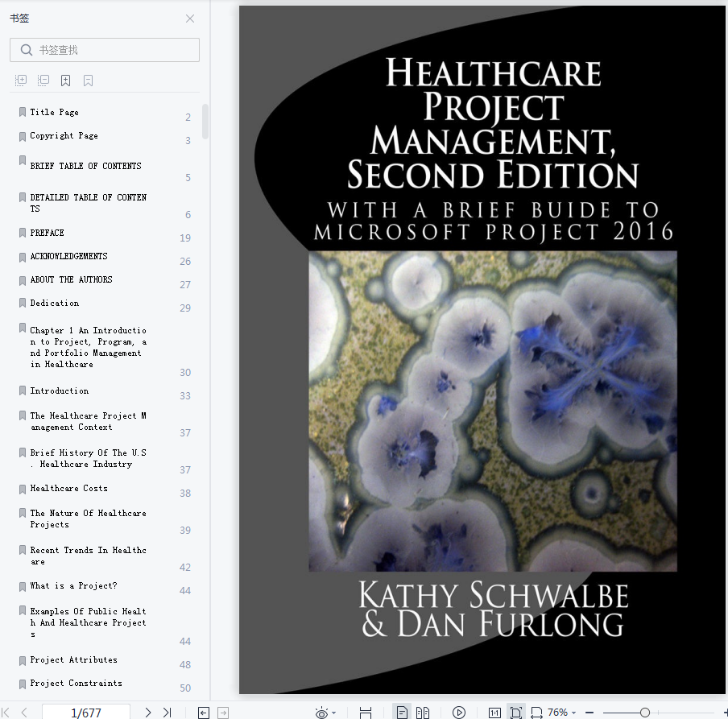Close the bookmarks panel
Image resolution: width=728 pixels, height=719 pixels.
(190, 19)
